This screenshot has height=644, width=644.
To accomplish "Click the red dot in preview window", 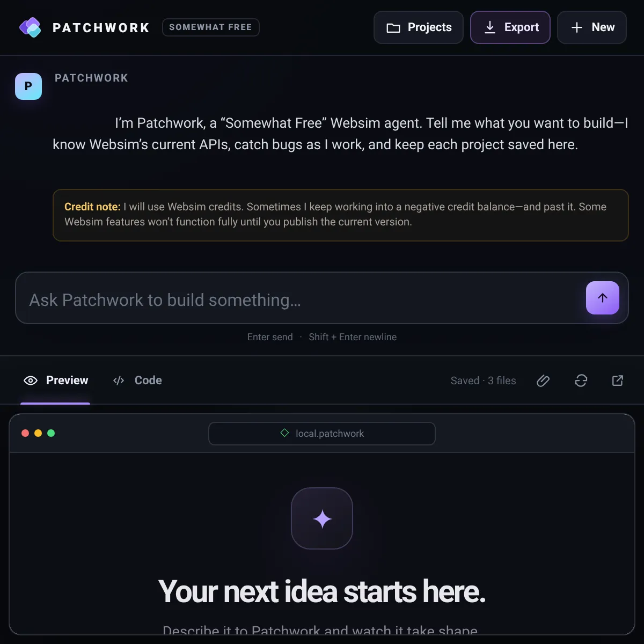I will (x=25, y=433).
